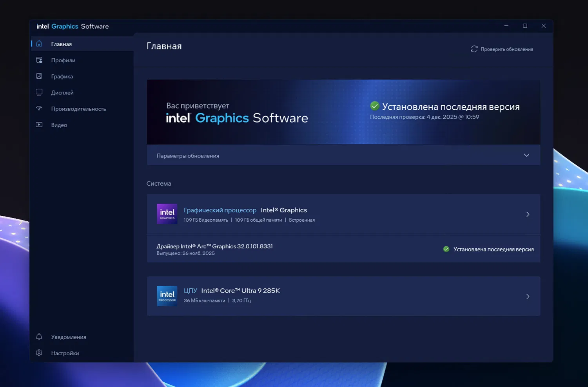Open CPU details via its chevron

(528, 297)
